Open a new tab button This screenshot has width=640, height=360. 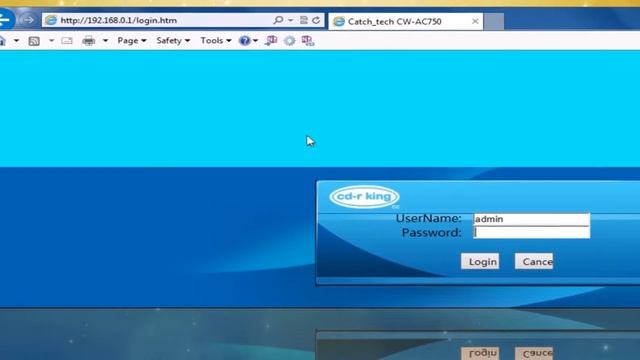coord(494,21)
